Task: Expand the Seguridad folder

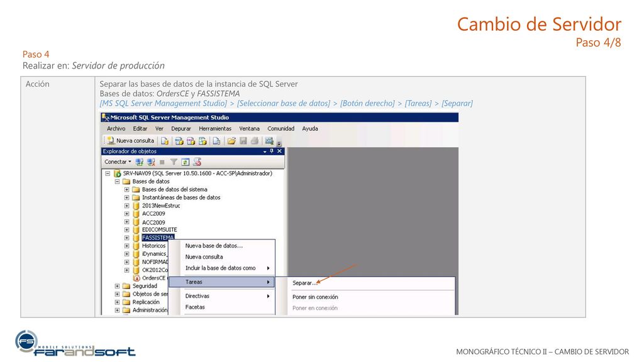Action: pos(117,286)
